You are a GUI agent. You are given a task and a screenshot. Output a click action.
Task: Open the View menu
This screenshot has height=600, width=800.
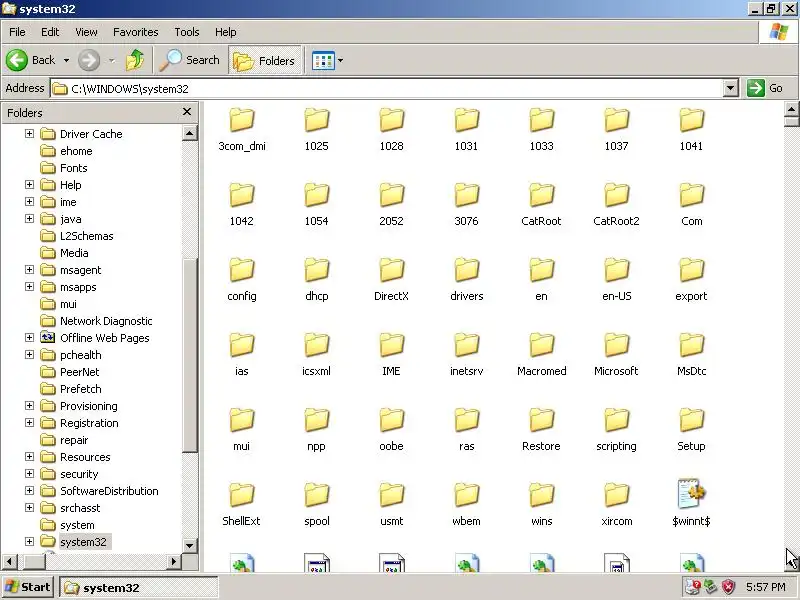coord(86,32)
